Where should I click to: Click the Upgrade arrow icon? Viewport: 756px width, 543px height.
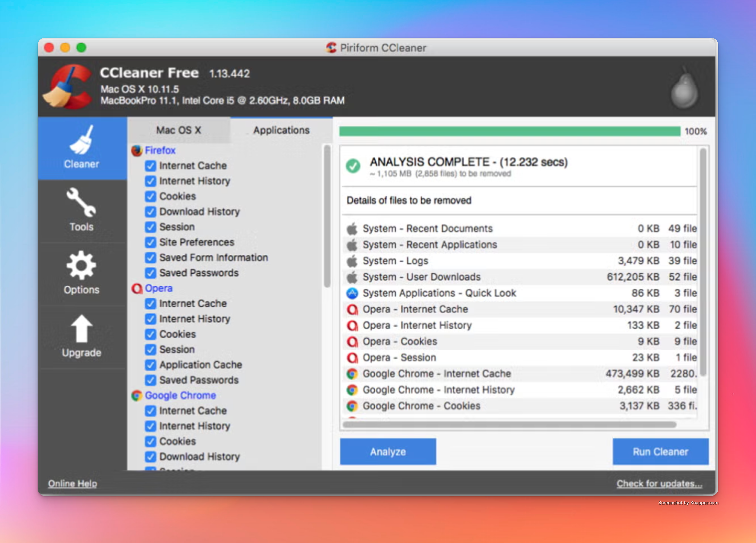point(81,329)
